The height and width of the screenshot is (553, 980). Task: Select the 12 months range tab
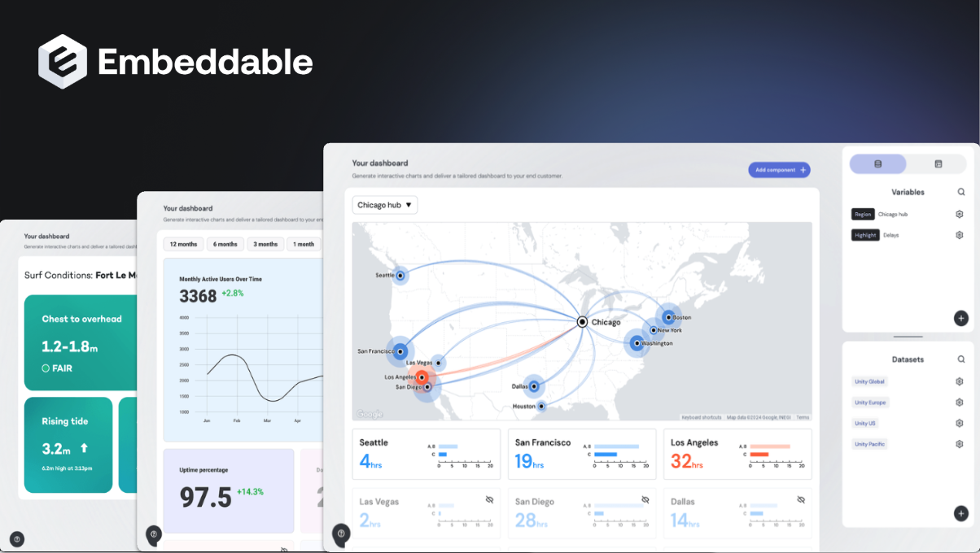tap(183, 244)
